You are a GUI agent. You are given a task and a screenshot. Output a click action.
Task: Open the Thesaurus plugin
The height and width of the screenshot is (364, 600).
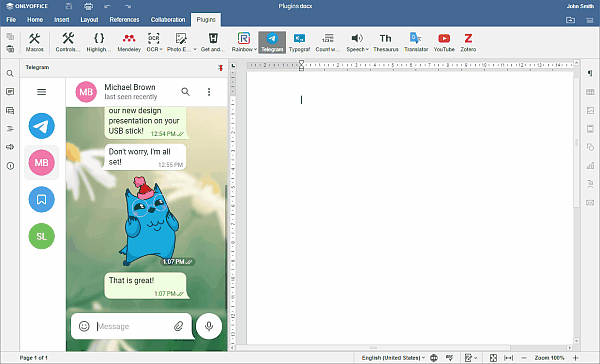pos(385,42)
